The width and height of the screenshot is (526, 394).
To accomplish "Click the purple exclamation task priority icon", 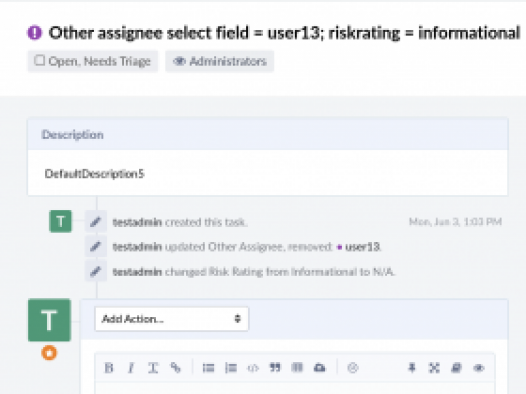I will [35, 33].
